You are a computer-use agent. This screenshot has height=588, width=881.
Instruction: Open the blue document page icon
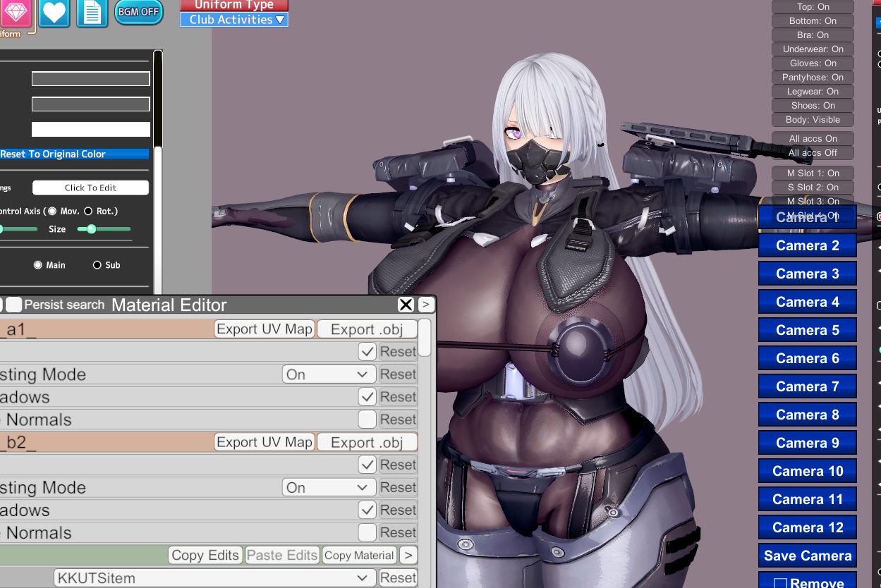(x=92, y=12)
